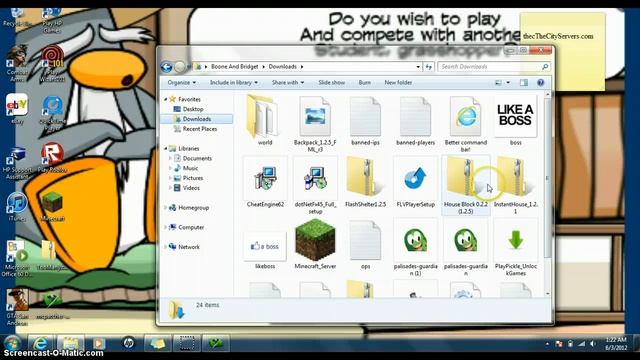Viewport: 640px width, 360px height.
Task: Select the ops file
Action: [x=365, y=245]
